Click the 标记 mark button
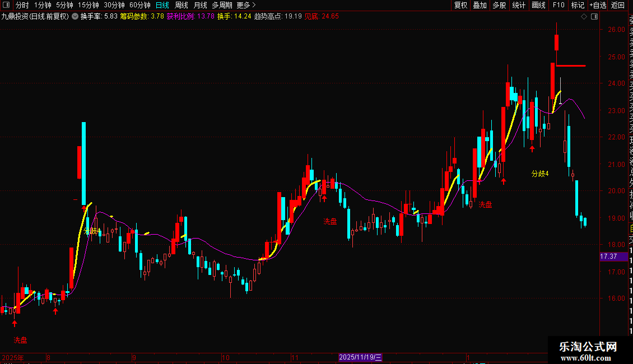Viewport: 633px width, 364px height. coord(578,5)
